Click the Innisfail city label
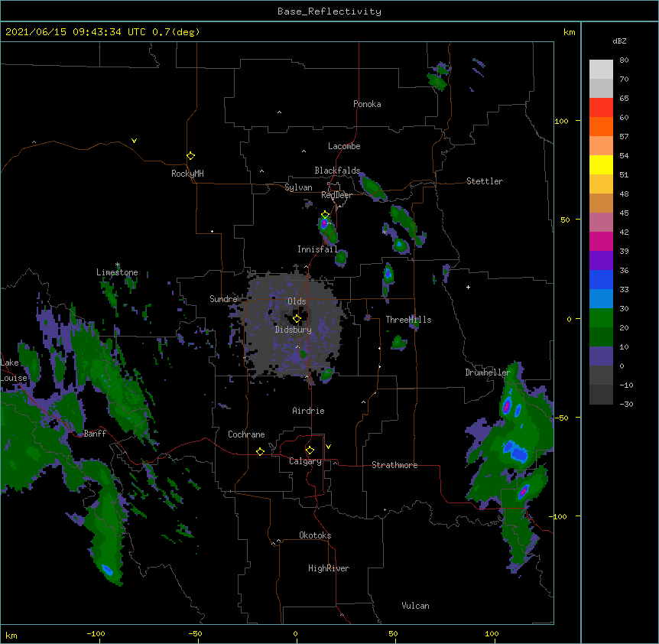 click(x=317, y=249)
